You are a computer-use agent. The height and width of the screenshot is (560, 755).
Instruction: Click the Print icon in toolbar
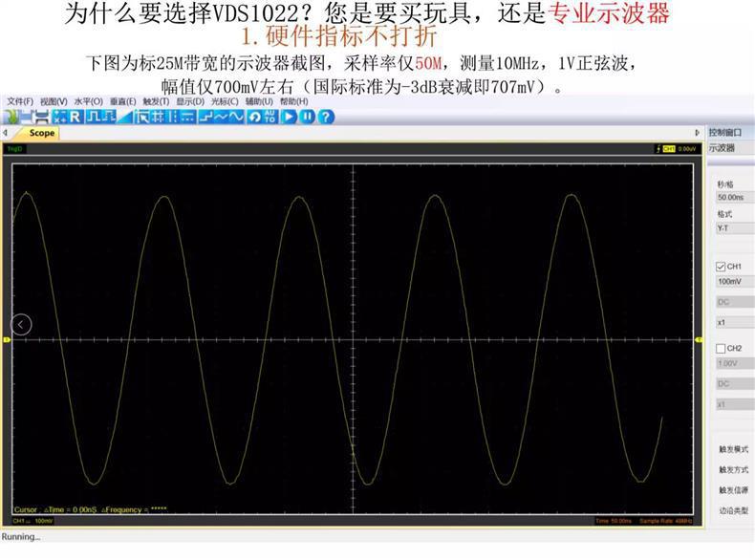pyautogui.click(x=43, y=117)
